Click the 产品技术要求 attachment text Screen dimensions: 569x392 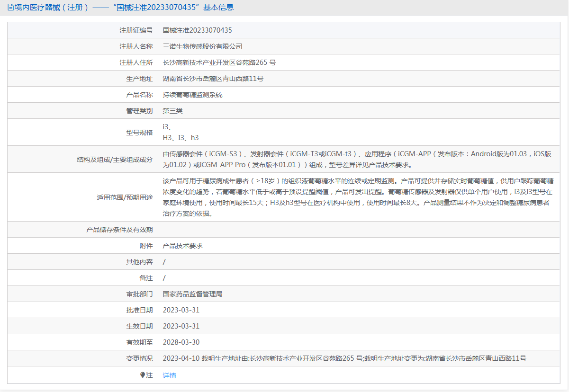point(182,246)
